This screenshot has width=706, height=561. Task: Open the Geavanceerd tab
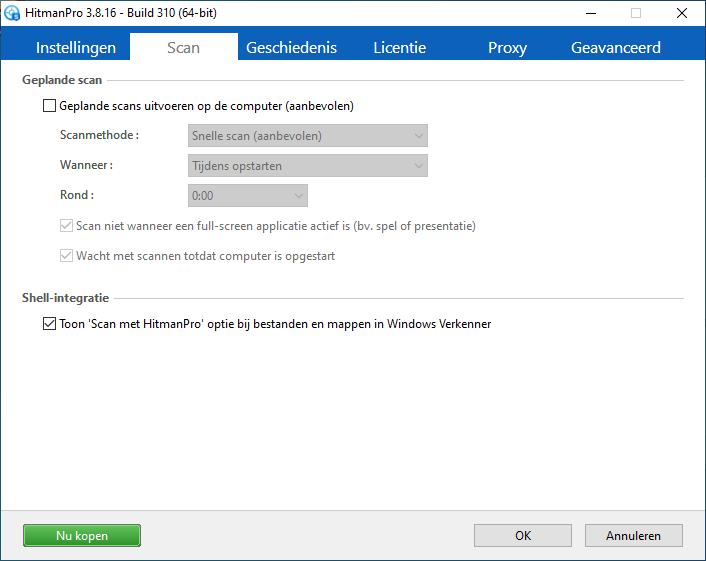point(615,47)
